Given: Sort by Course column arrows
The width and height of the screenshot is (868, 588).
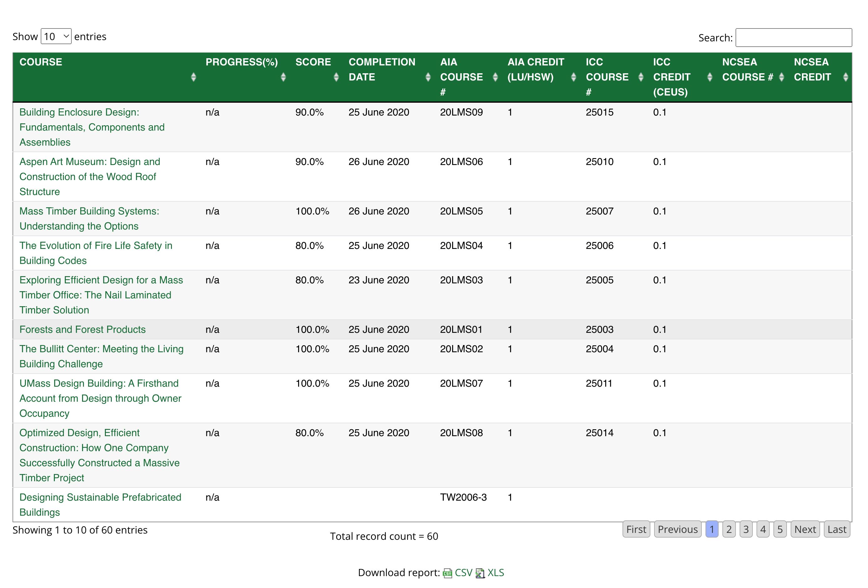Looking at the screenshot, I should point(193,77).
